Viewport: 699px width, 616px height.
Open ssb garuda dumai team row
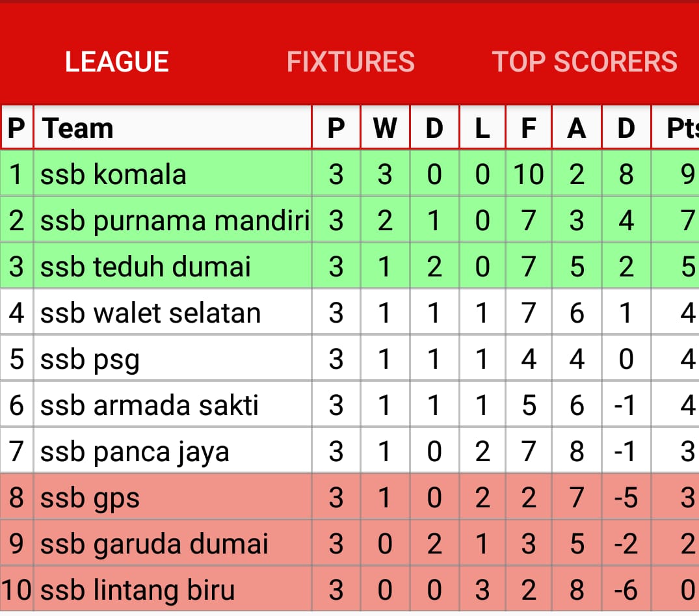(x=154, y=544)
